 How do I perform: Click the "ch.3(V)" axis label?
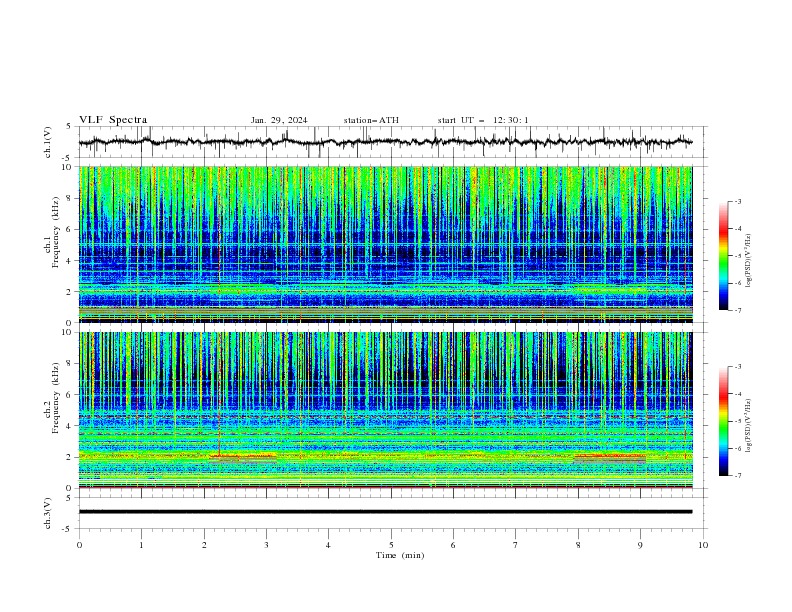48,513
